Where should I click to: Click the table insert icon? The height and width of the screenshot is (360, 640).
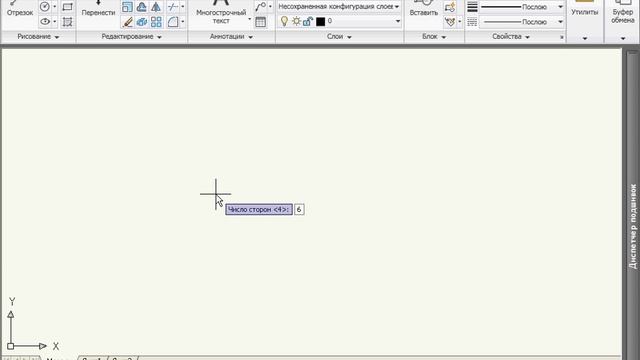[260, 22]
